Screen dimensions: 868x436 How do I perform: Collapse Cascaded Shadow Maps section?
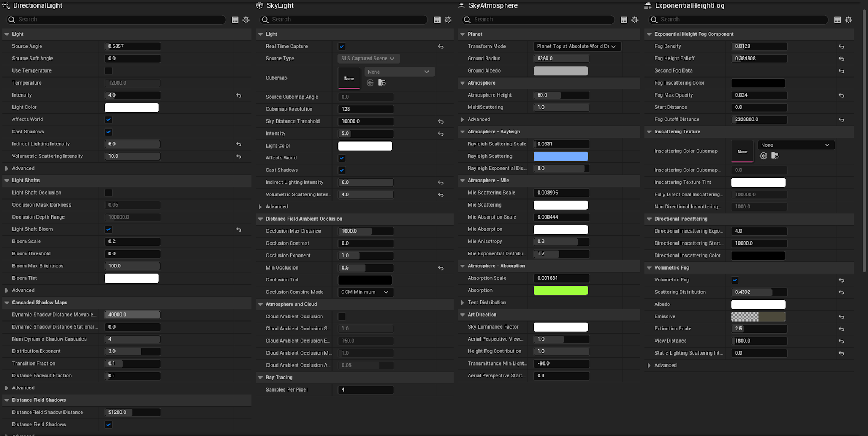(7, 303)
